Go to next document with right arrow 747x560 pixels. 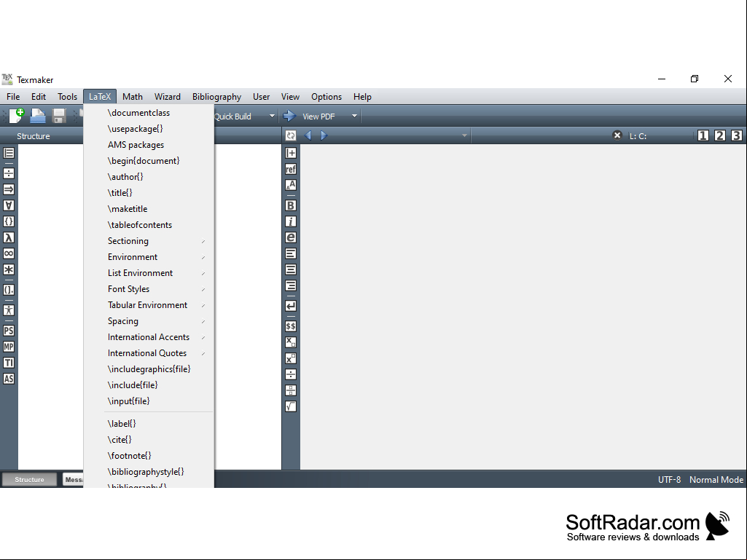point(324,135)
